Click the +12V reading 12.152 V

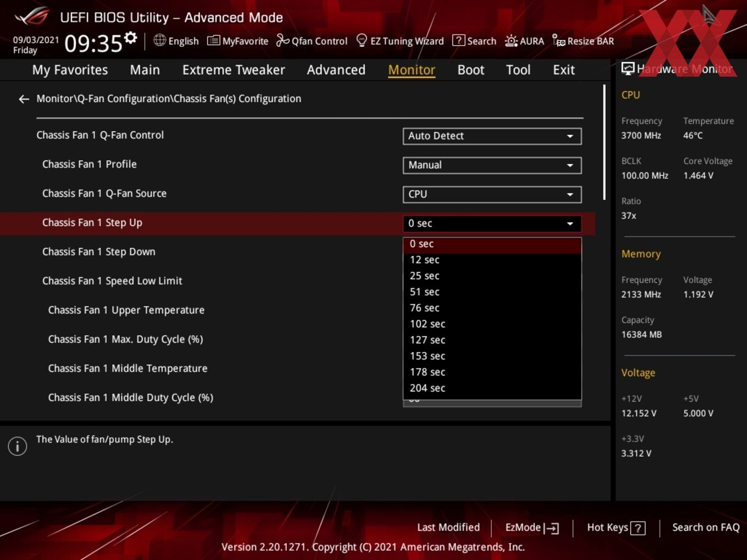[x=639, y=413]
